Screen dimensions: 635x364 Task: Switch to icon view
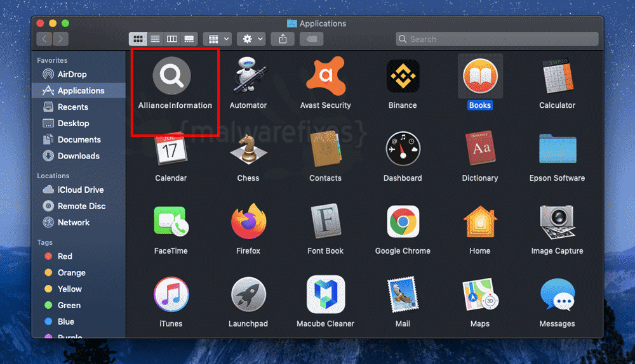click(x=138, y=39)
